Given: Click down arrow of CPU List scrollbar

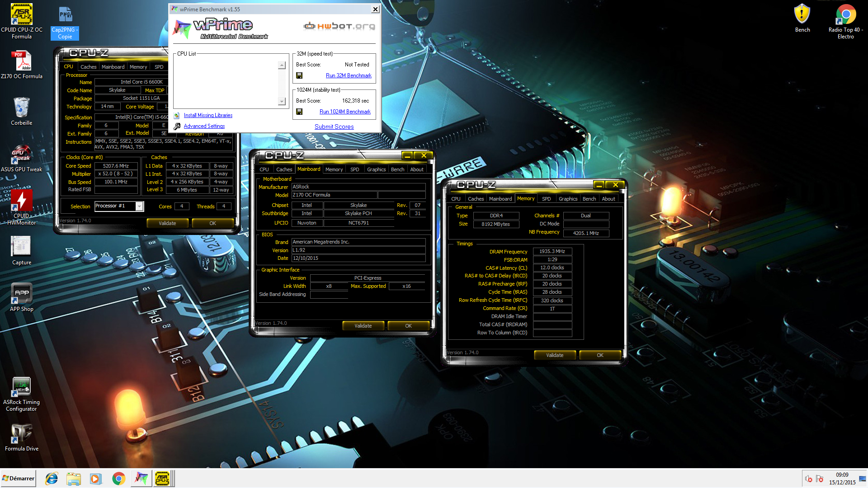Looking at the screenshot, I should 282,101.
